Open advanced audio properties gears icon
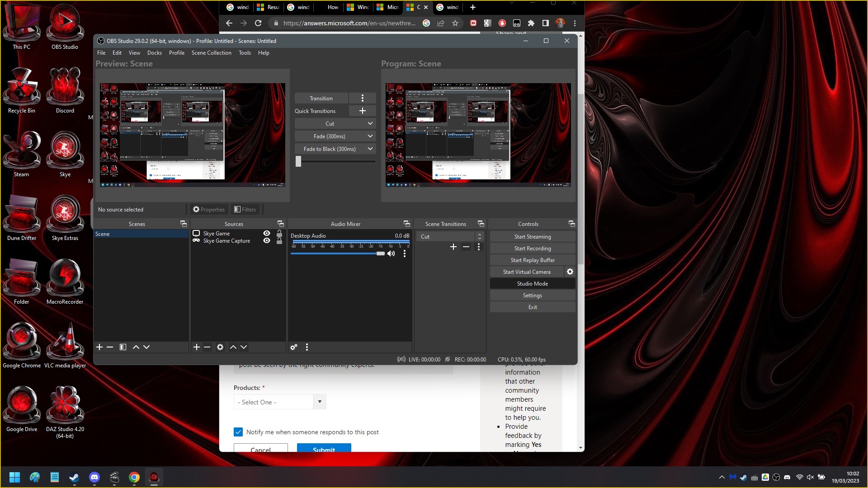Image resolution: width=868 pixels, height=488 pixels. click(x=294, y=347)
